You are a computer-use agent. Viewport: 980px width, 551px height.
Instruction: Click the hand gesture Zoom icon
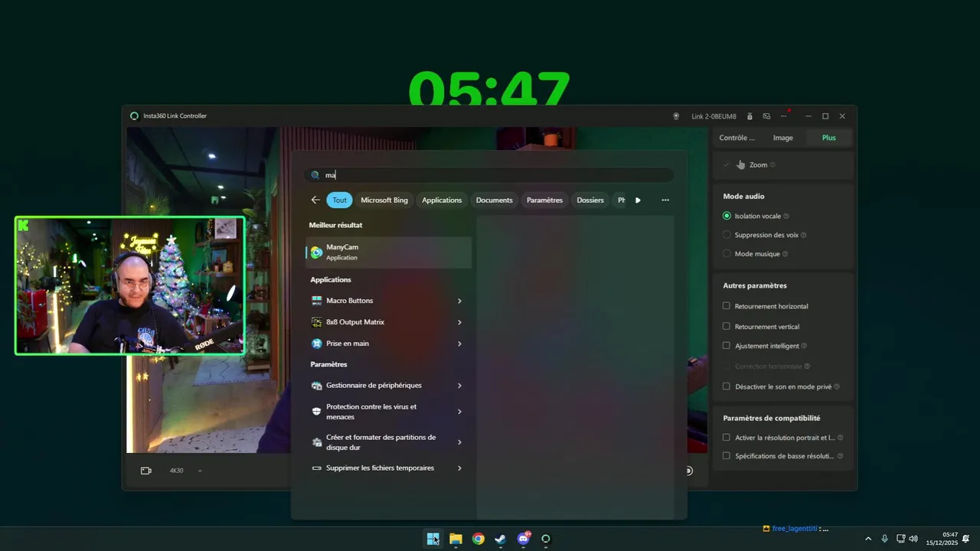tap(740, 165)
